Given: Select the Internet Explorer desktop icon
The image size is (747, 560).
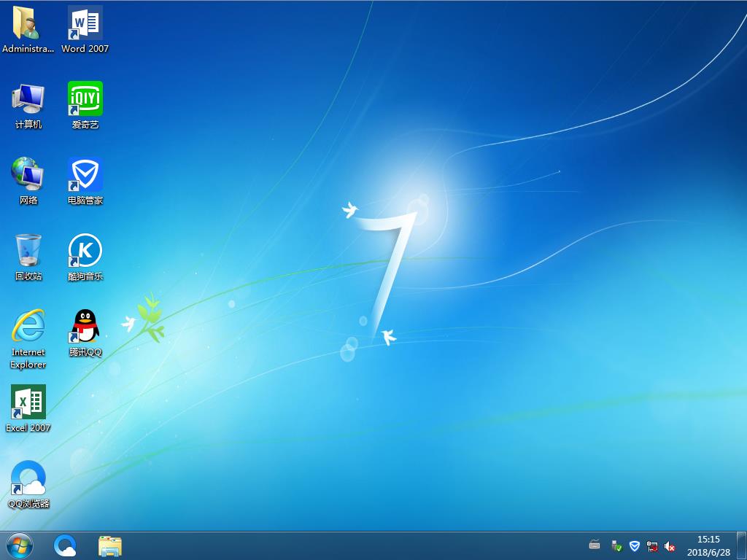Looking at the screenshot, I should 28,326.
